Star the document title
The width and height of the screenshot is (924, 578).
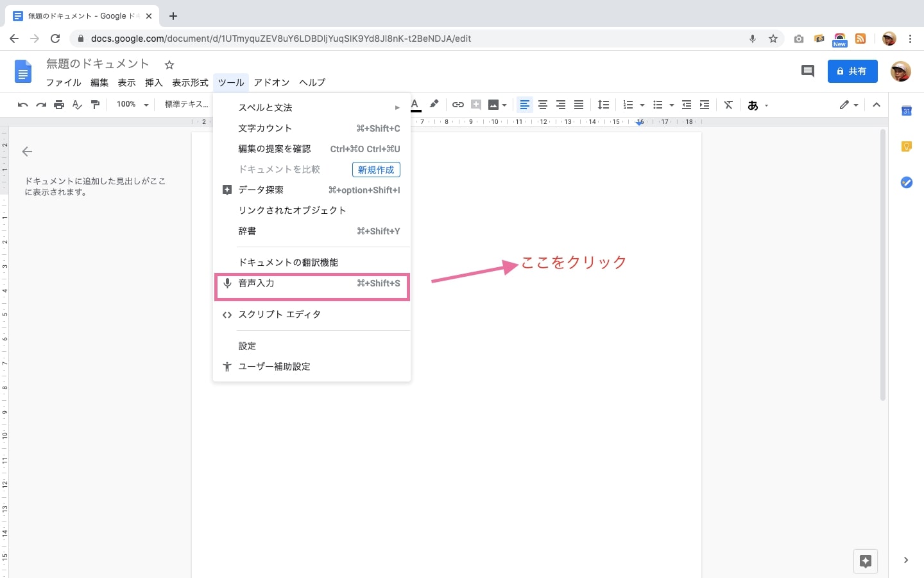pos(169,64)
